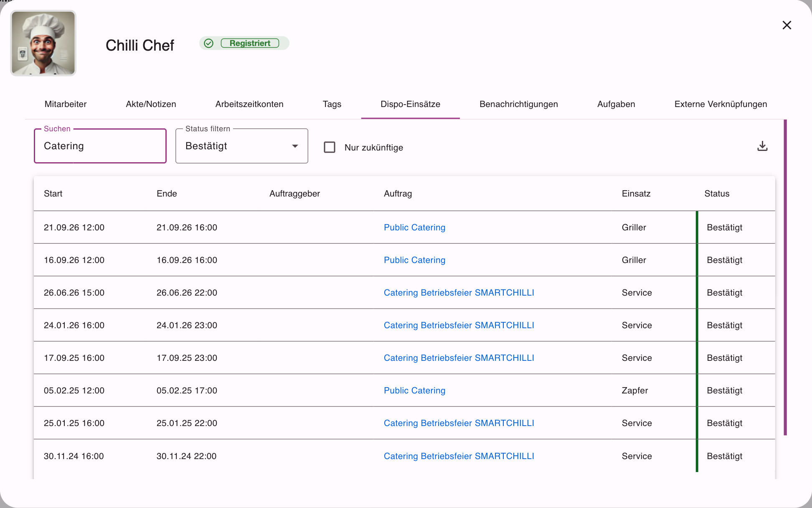The image size is (812, 508).
Task: Click the Chilli Chef name heading
Action: pos(140,45)
